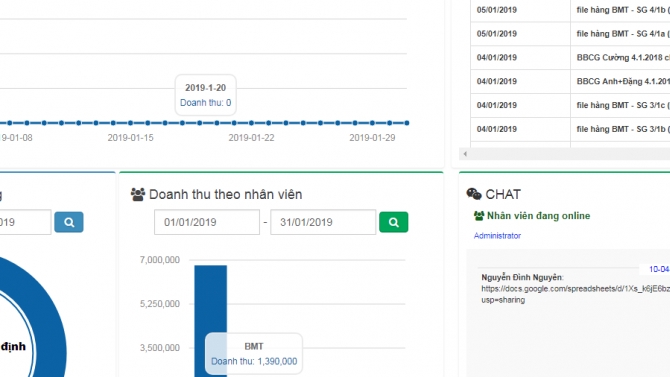Click the blue BMT revenue bar
Viewport: 670px width, 377px height.
[211, 321]
